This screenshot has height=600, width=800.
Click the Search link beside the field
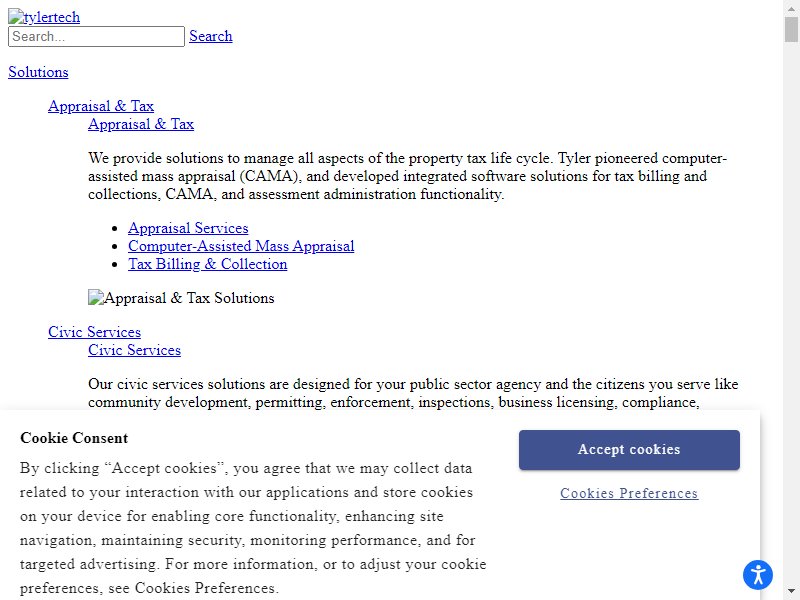click(211, 36)
